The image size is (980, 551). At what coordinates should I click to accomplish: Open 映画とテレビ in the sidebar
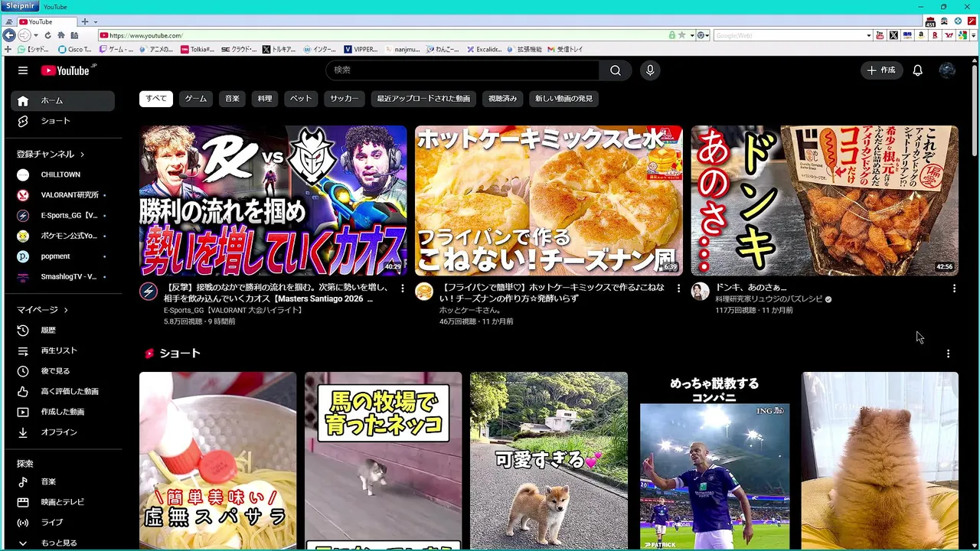63,502
